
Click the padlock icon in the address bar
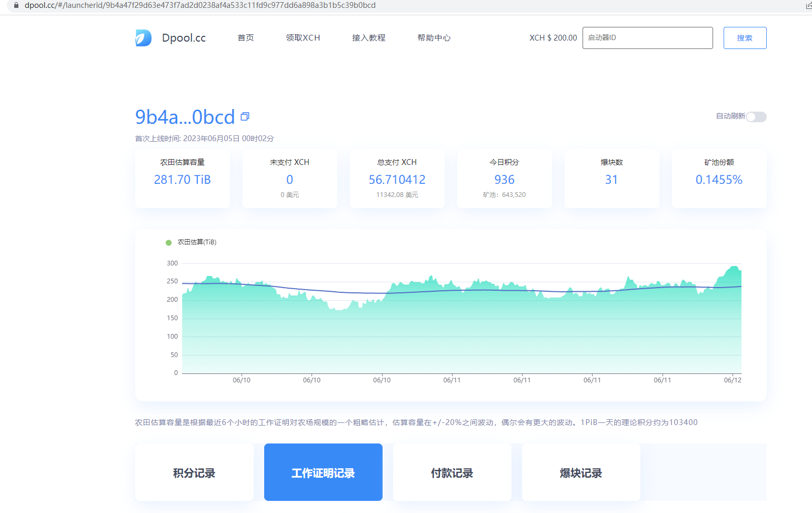(x=16, y=5)
